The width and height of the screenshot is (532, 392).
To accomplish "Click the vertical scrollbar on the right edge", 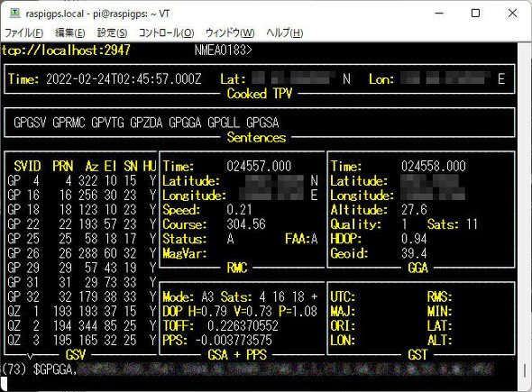I will (x=524, y=217).
